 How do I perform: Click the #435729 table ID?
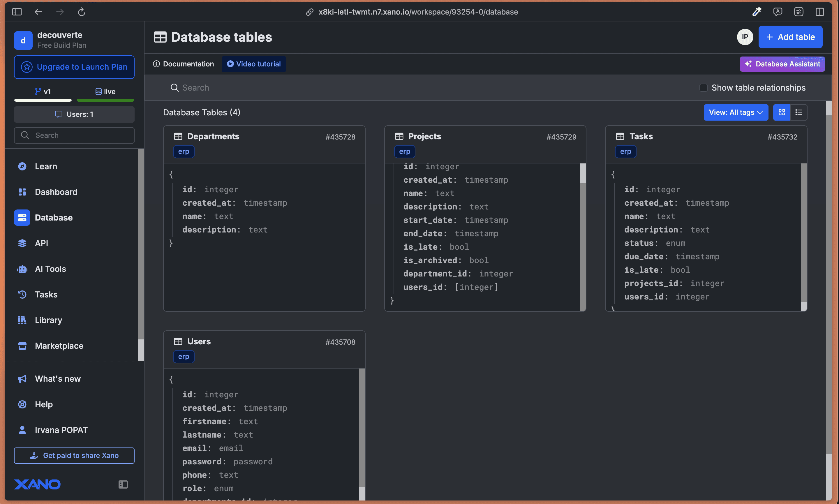coord(561,137)
